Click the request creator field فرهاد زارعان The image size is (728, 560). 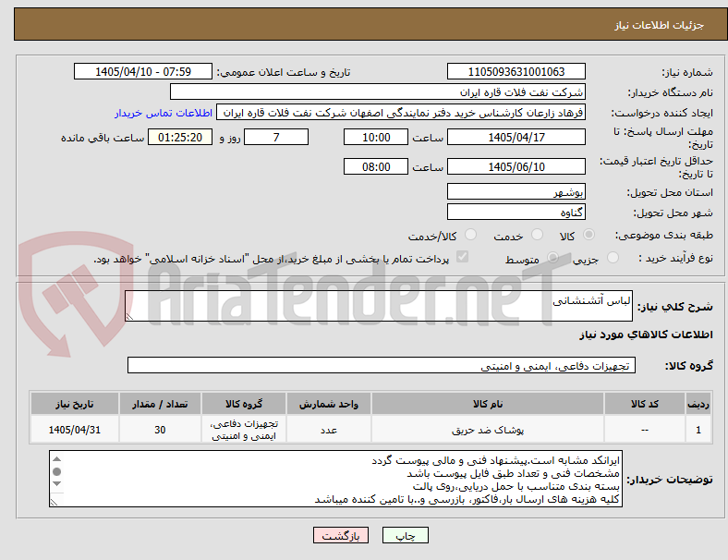[401, 113]
